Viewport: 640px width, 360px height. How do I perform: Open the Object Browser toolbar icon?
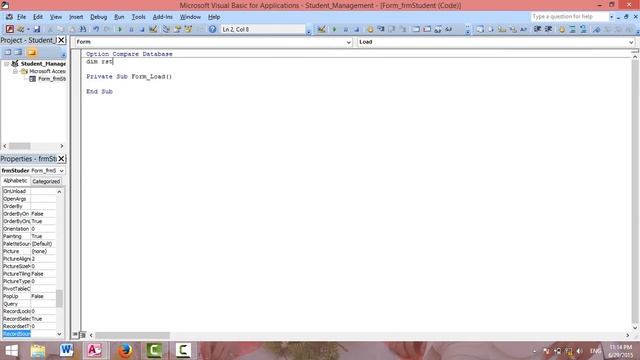(x=188, y=29)
